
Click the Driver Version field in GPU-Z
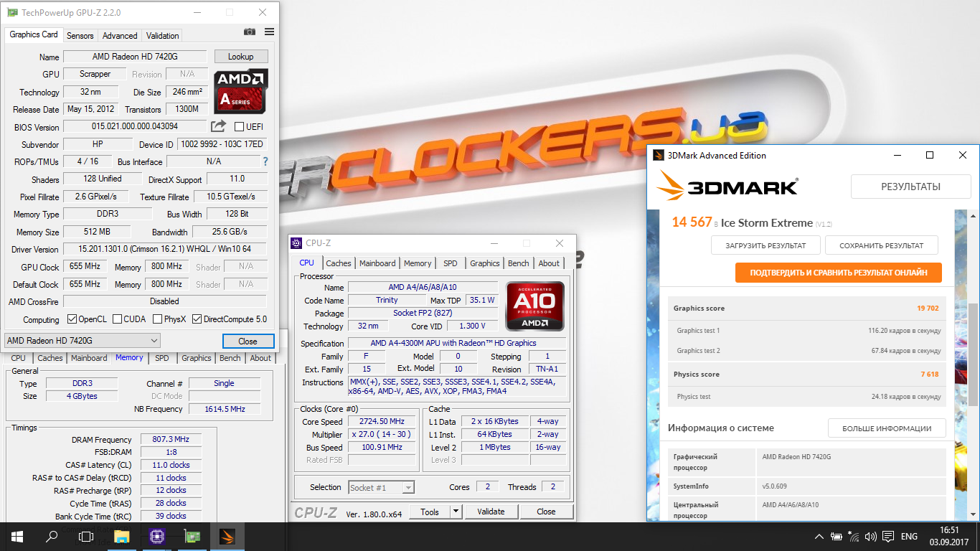click(x=164, y=249)
